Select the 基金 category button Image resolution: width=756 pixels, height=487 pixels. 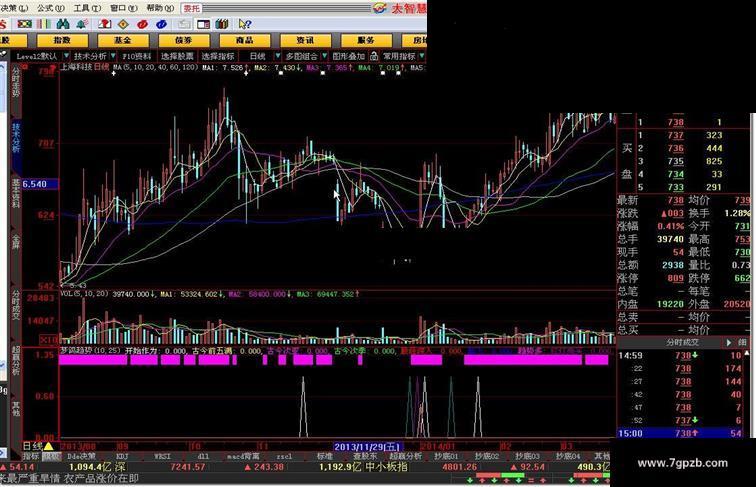pyautogui.click(x=123, y=41)
